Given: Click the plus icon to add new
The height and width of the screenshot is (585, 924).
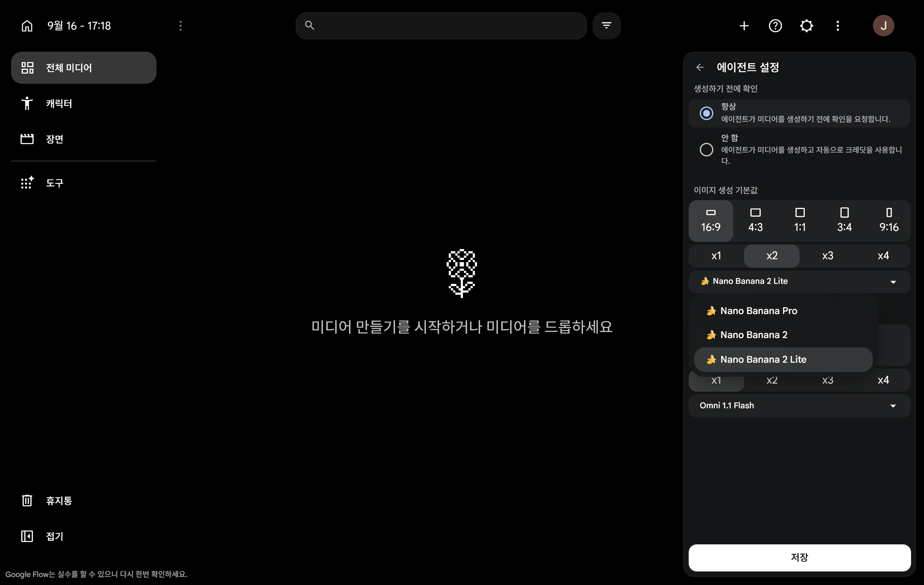Looking at the screenshot, I should coord(744,26).
